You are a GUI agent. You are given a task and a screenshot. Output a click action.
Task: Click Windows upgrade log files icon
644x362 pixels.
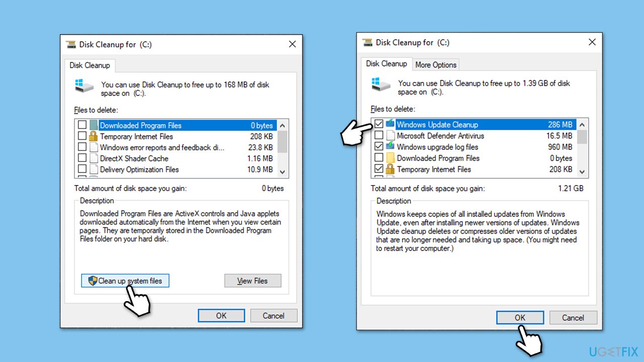pos(390,147)
